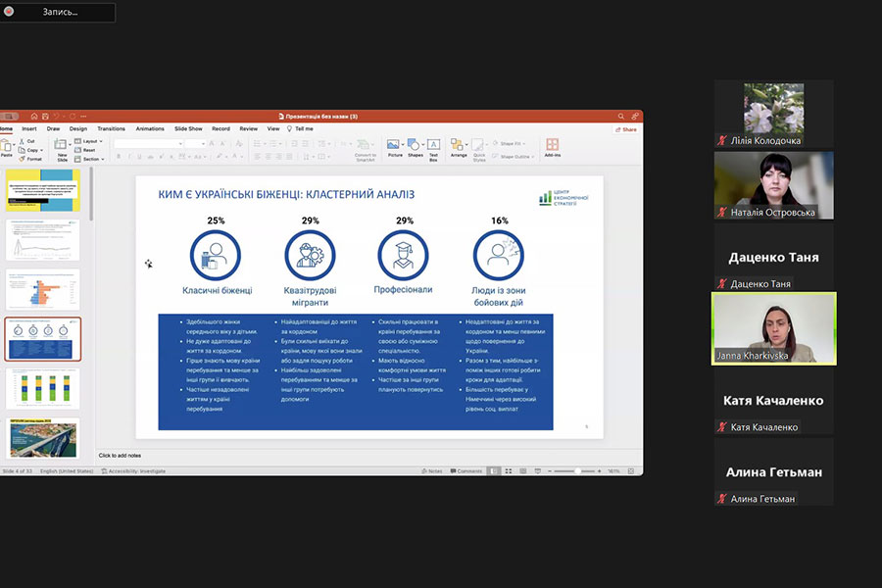Switch to Slide Sorter view
The image size is (882, 588).
(x=509, y=471)
